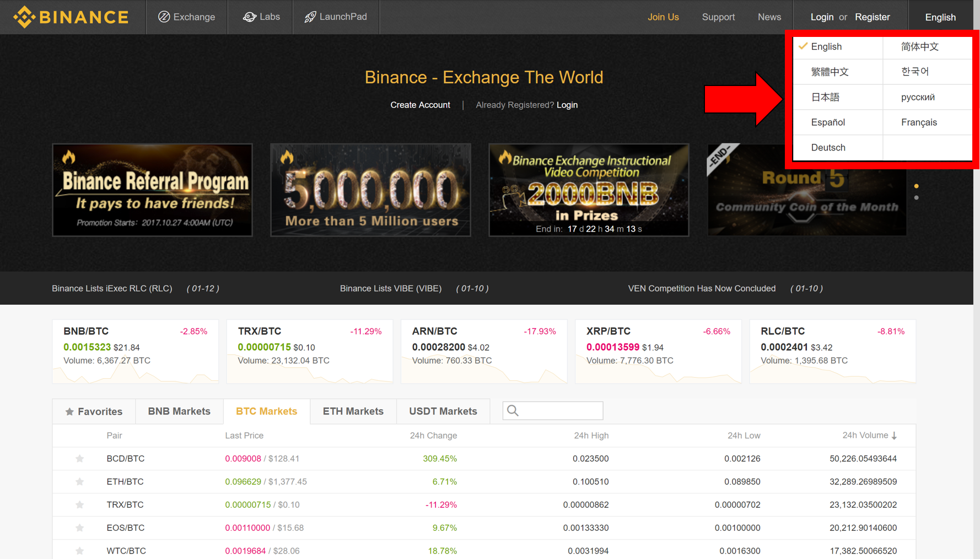Image resolution: width=980 pixels, height=559 pixels.
Task: Click Register in the top bar
Action: click(x=873, y=17)
